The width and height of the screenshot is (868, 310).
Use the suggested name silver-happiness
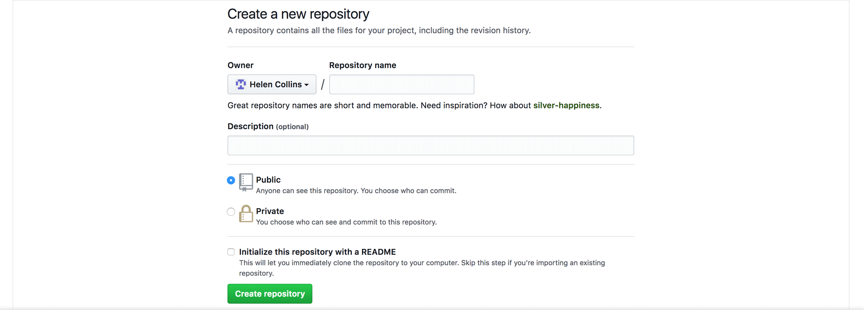point(566,105)
